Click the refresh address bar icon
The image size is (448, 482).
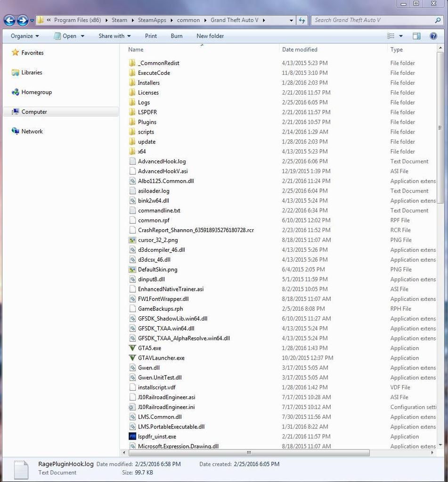302,20
